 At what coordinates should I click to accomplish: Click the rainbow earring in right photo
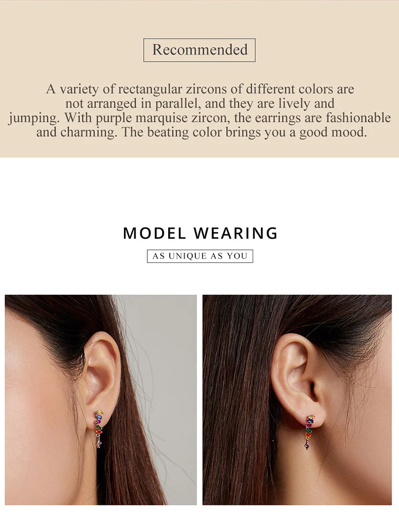(309, 431)
